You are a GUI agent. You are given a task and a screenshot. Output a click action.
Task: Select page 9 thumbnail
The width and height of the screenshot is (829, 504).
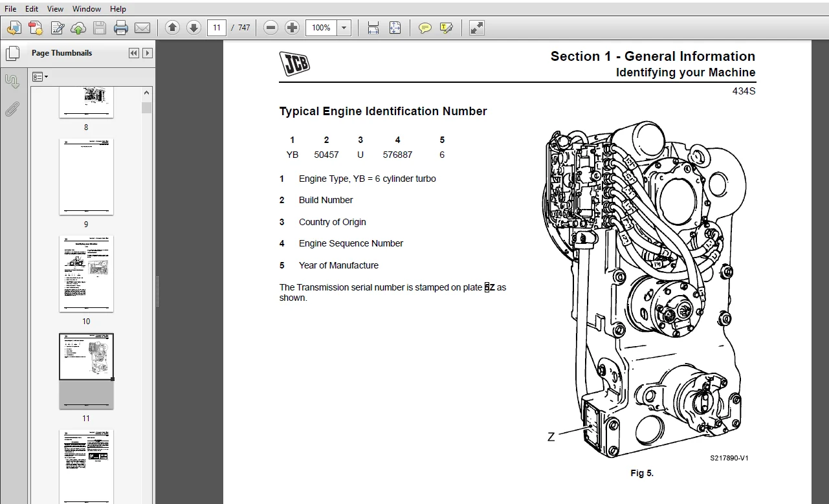(x=86, y=177)
